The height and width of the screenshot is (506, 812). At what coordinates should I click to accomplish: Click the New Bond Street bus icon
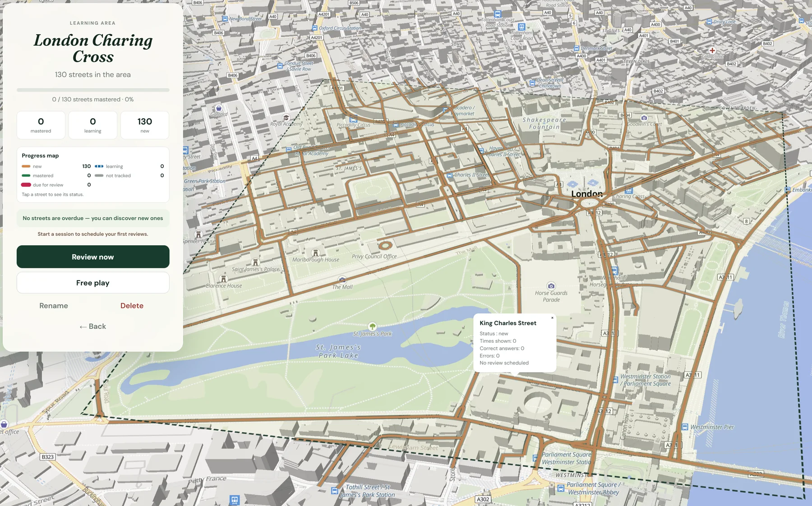(x=225, y=18)
